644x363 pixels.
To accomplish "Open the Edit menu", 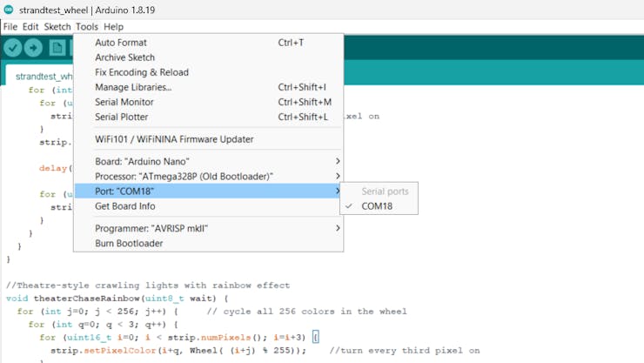I will tap(30, 27).
